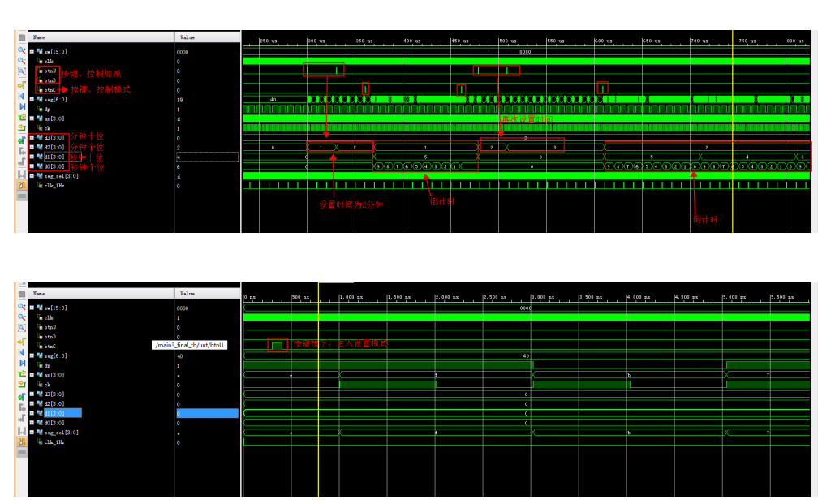The height and width of the screenshot is (504, 818).
Task: Click Go To Cursor icon in top waveform
Action: [x=22, y=84]
